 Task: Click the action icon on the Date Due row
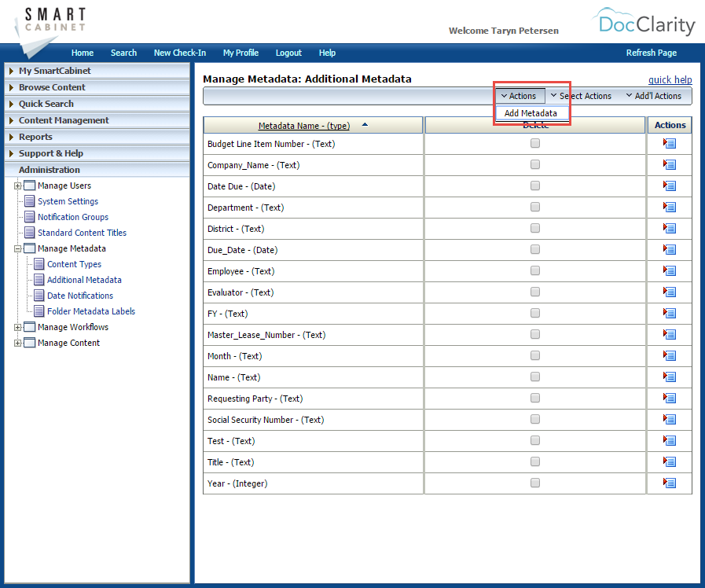[x=669, y=186]
